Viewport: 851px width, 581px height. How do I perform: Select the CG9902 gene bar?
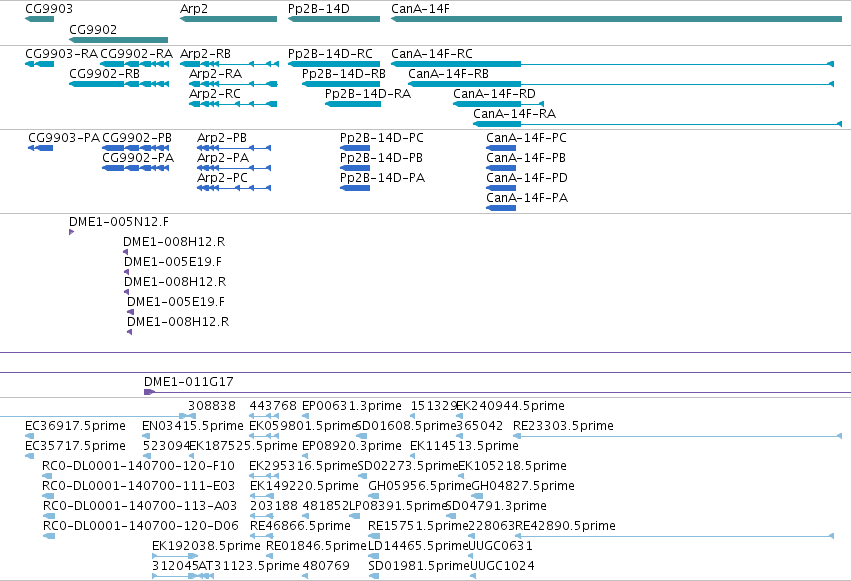click(x=119, y=40)
